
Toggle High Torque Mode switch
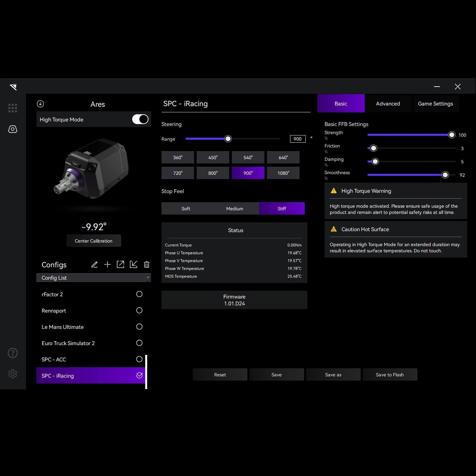coord(140,119)
